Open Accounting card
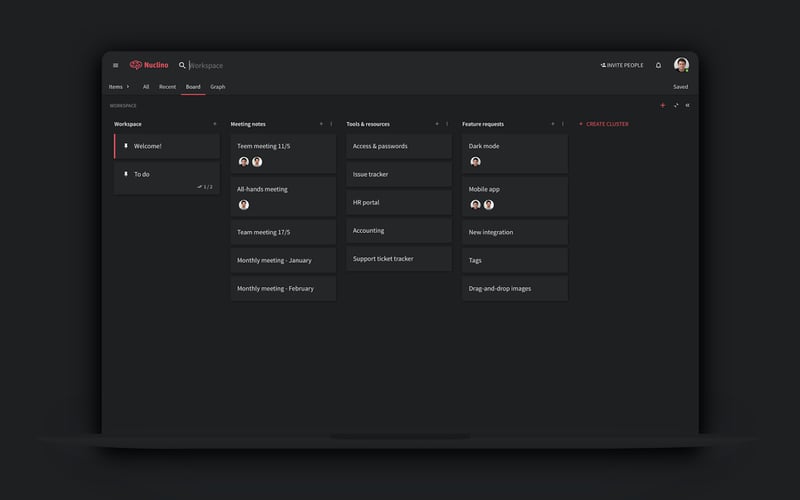 click(x=399, y=231)
